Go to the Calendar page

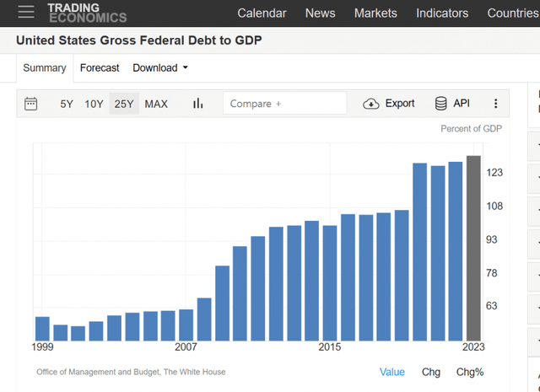point(262,13)
